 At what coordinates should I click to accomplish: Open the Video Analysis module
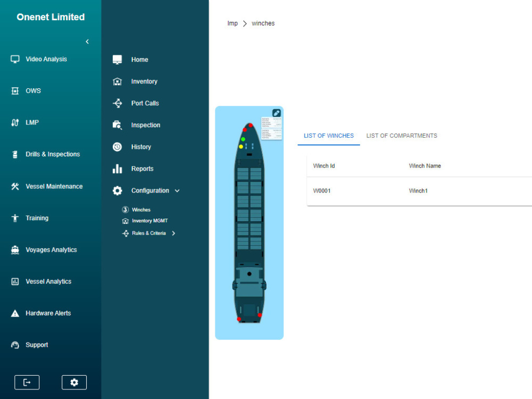click(x=46, y=59)
